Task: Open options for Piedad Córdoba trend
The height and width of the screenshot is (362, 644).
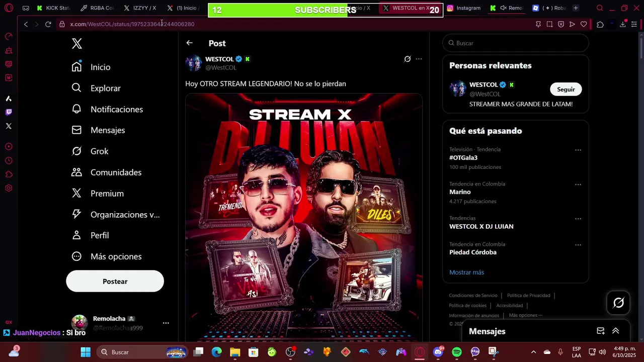Action: click(x=578, y=245)
